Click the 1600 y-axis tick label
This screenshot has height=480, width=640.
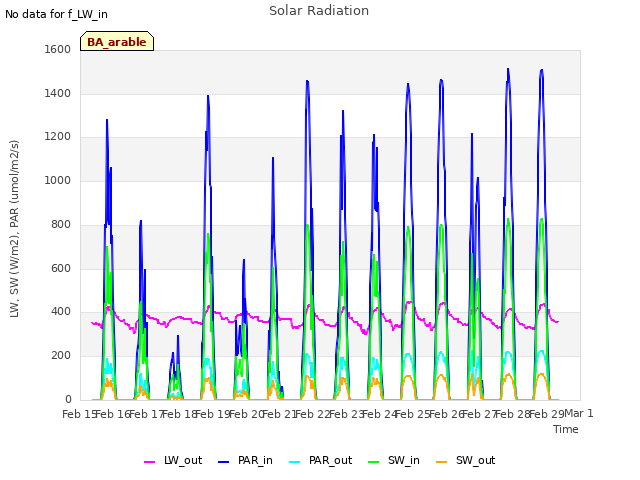pos(58,49)
